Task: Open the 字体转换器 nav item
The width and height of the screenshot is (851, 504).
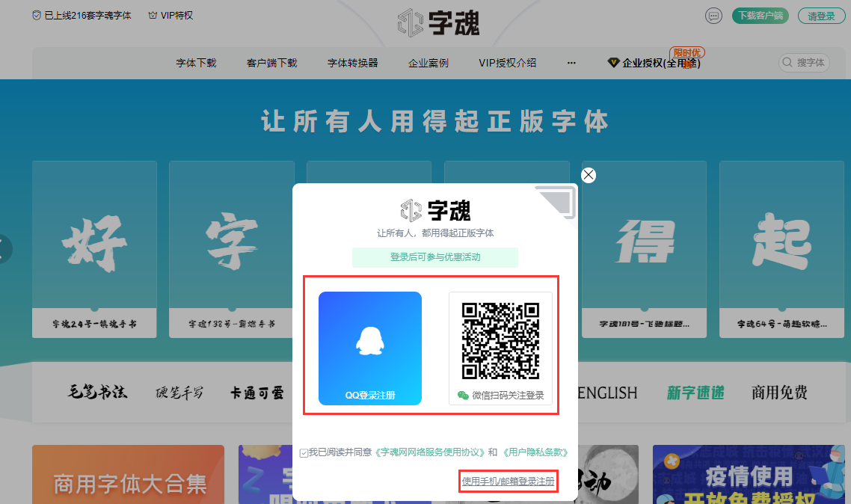Action: (353, 63)
